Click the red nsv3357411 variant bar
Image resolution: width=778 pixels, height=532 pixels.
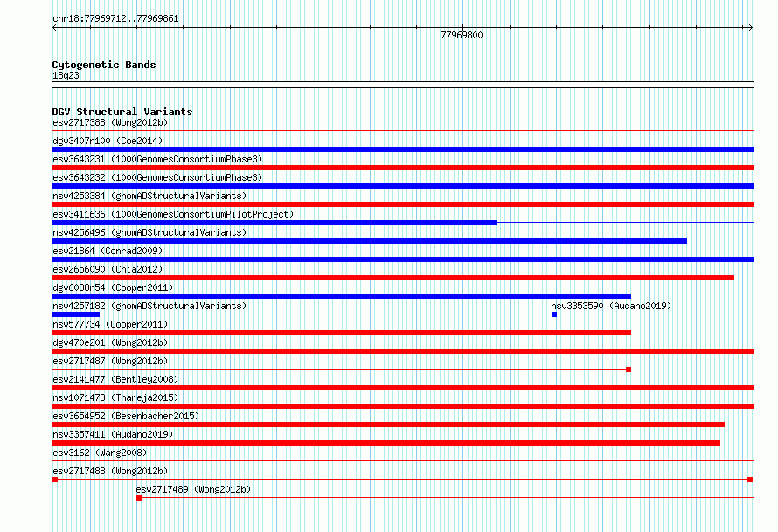[386, 443]
